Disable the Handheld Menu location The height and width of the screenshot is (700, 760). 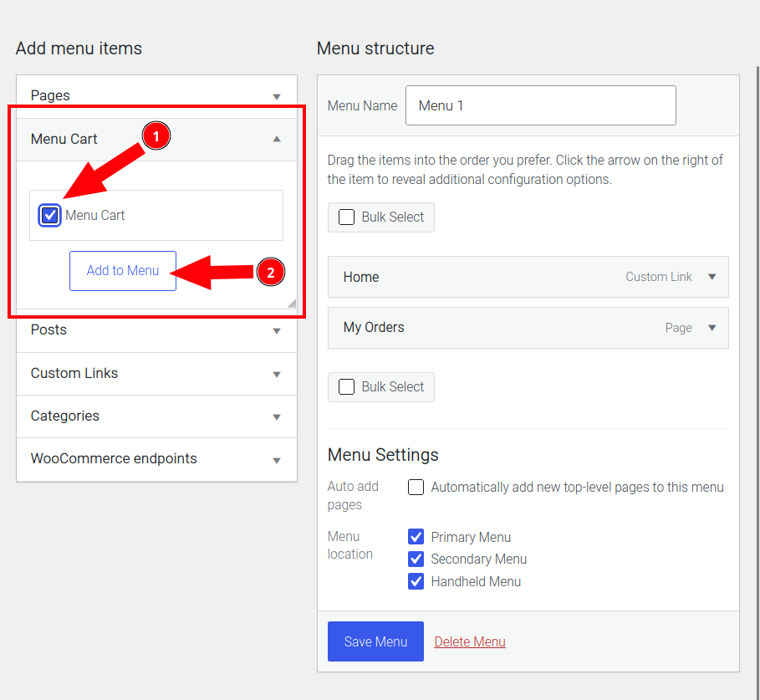416,581
